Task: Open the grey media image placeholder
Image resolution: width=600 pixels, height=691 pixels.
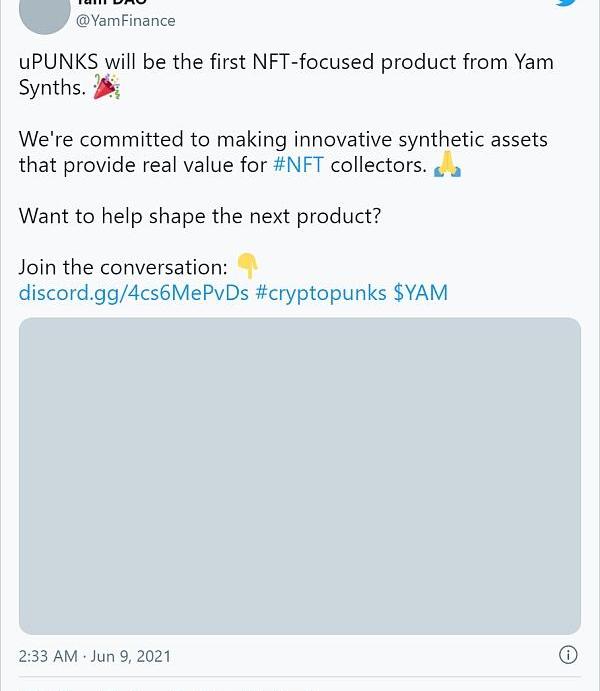Action: pos(300,475)
